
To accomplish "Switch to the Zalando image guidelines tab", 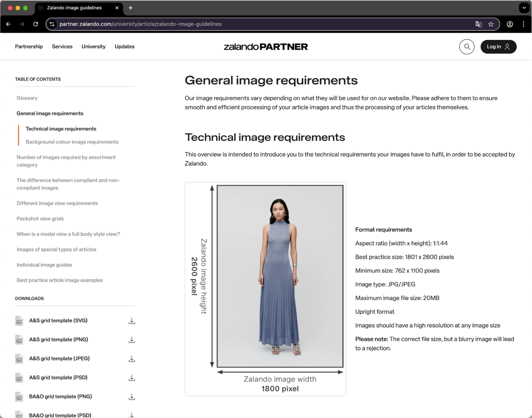I will (x=74, y=8).
